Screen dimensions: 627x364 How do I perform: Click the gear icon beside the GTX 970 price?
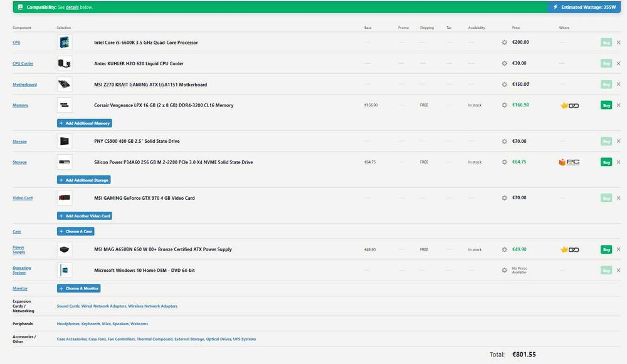[504, 198]
